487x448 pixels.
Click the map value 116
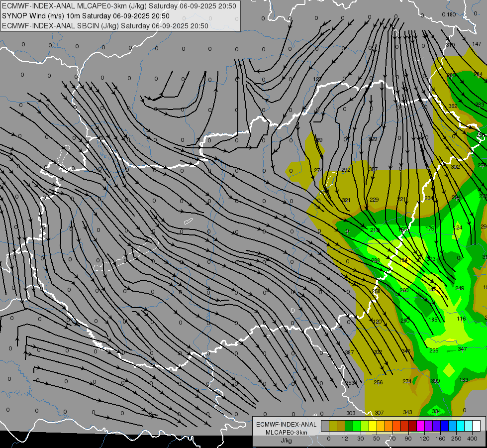click(x=461, y=319)
